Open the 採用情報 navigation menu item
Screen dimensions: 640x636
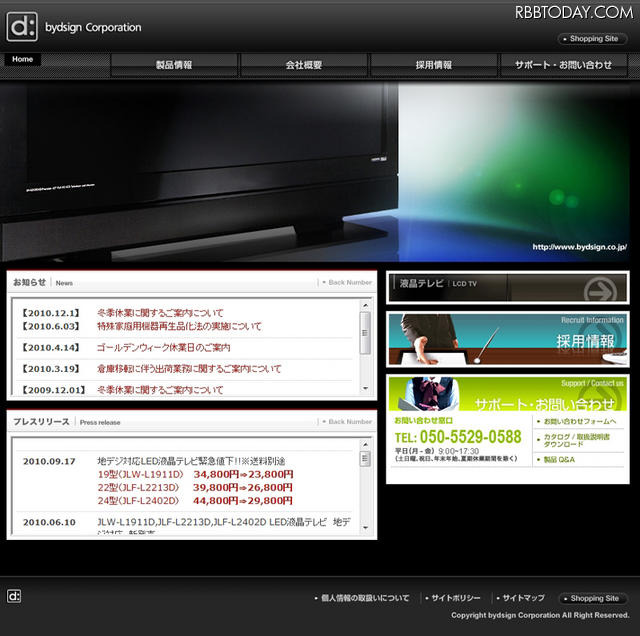tap(434, 65)
